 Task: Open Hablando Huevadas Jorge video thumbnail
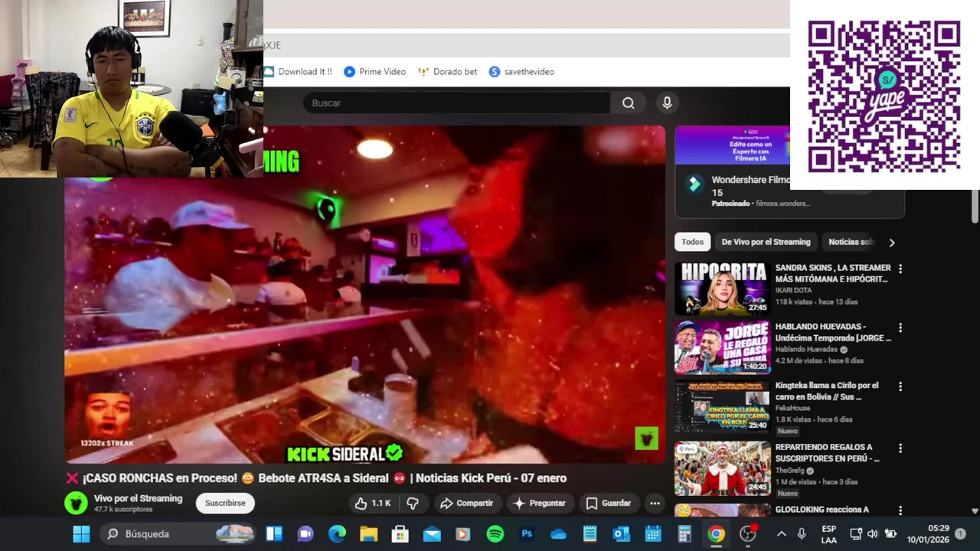(x=722, y=347)
